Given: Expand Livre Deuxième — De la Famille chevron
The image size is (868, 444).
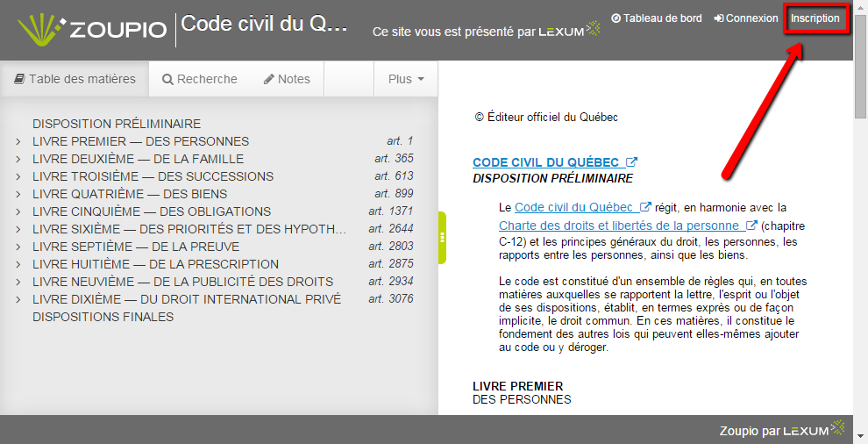Looking at the screenshot, I should [x=18, y=159].
